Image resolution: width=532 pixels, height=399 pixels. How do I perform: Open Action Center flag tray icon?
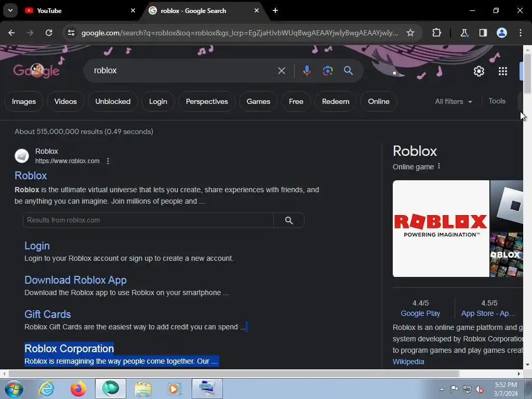click(x=454, y=389)
